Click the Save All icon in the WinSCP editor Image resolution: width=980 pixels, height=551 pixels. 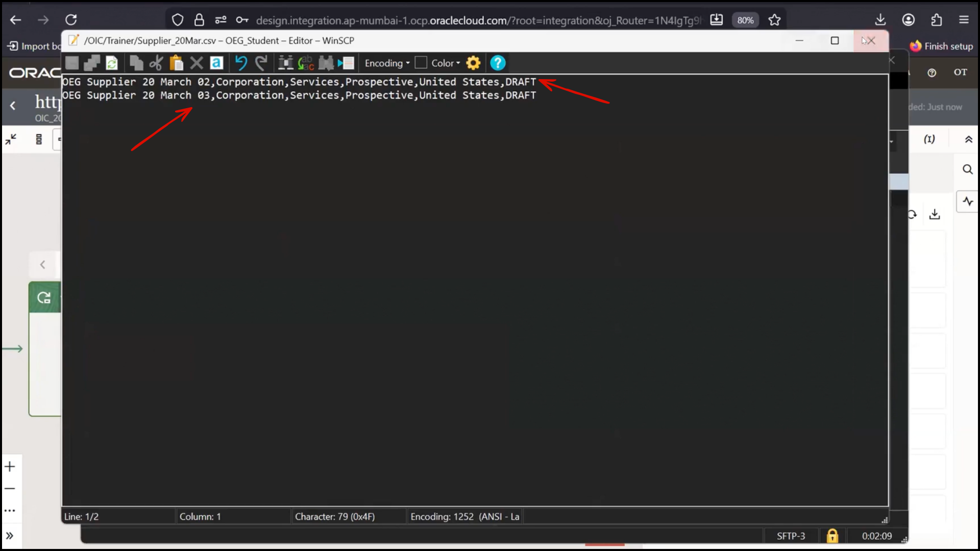[x=92, y=63]
